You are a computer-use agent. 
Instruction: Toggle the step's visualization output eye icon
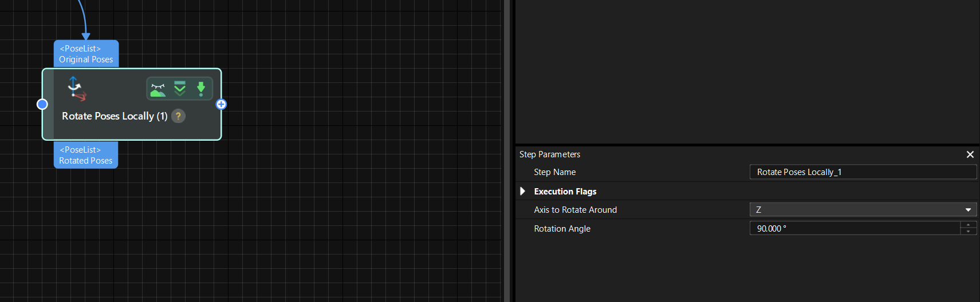click(158, 89)
